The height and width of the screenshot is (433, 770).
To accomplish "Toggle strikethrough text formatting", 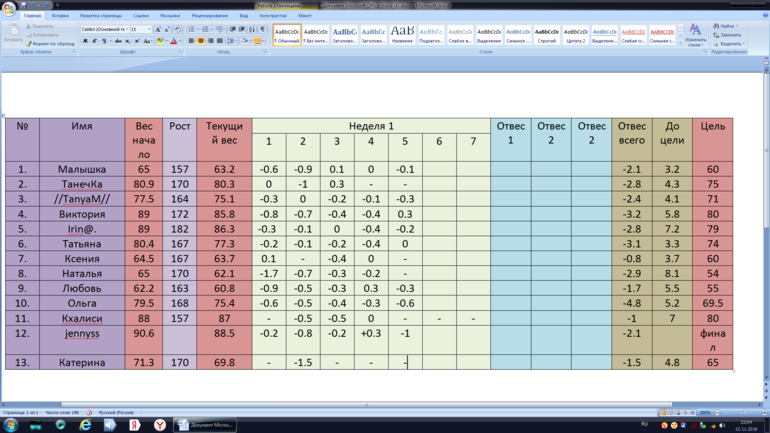I will [x=117, y=41].
